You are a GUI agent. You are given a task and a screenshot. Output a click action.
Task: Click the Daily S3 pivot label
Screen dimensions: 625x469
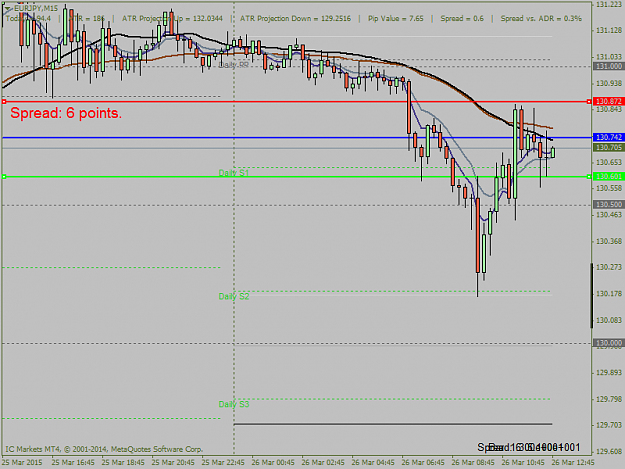point(234,404)
